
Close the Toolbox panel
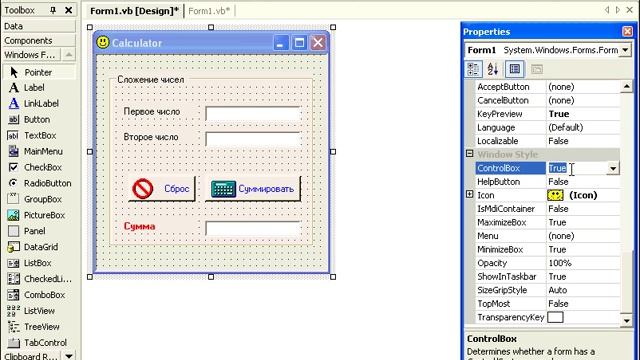click(x=69, y=10)
